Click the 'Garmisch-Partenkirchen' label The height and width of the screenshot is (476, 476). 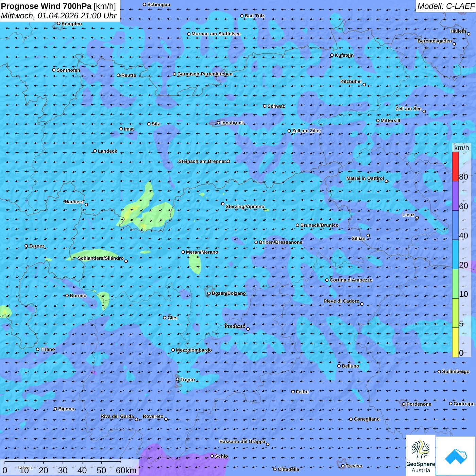tap(205, 74)
